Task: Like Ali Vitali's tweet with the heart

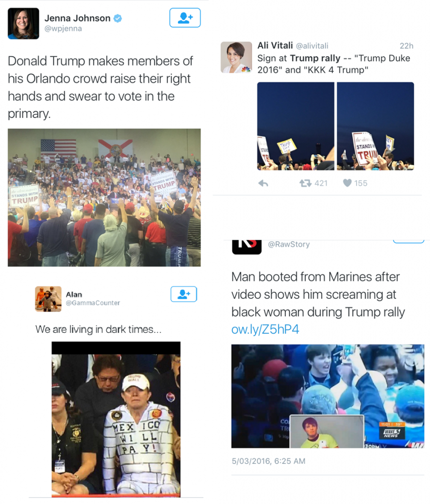Action: (x=347, y=183)
